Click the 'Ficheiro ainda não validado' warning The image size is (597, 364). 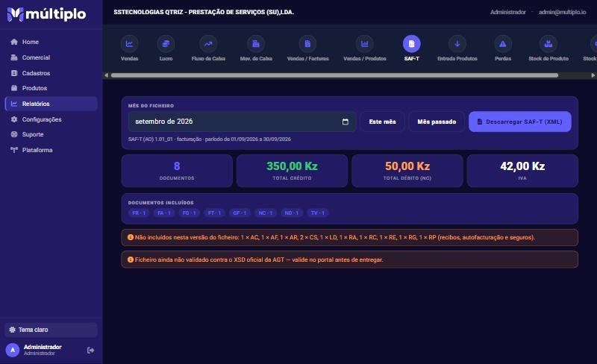(349, 260)
